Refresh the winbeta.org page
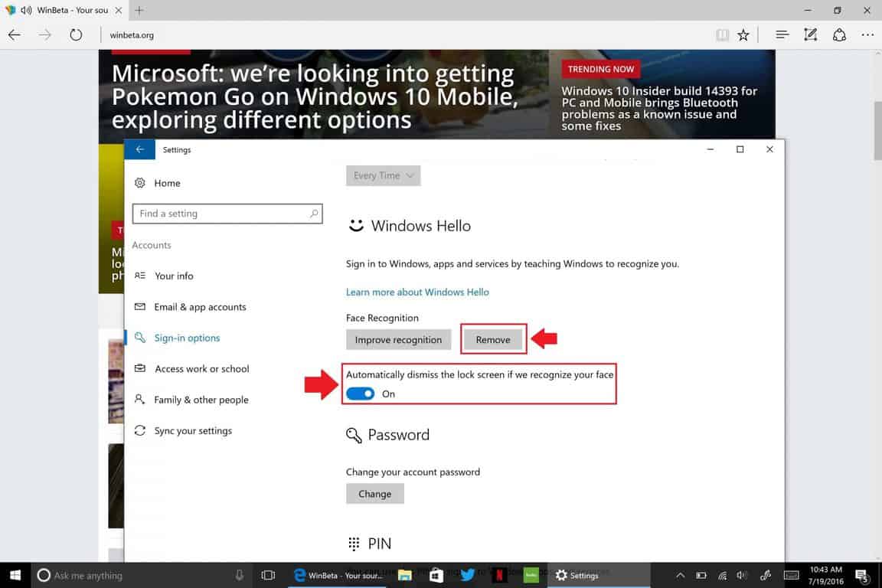 coord(76,35)
